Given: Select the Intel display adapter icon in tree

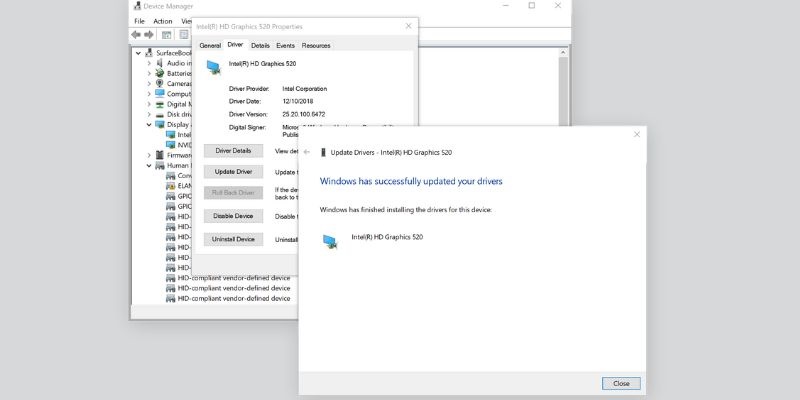Looking at the screenshot, I should [x=170, y=135].
